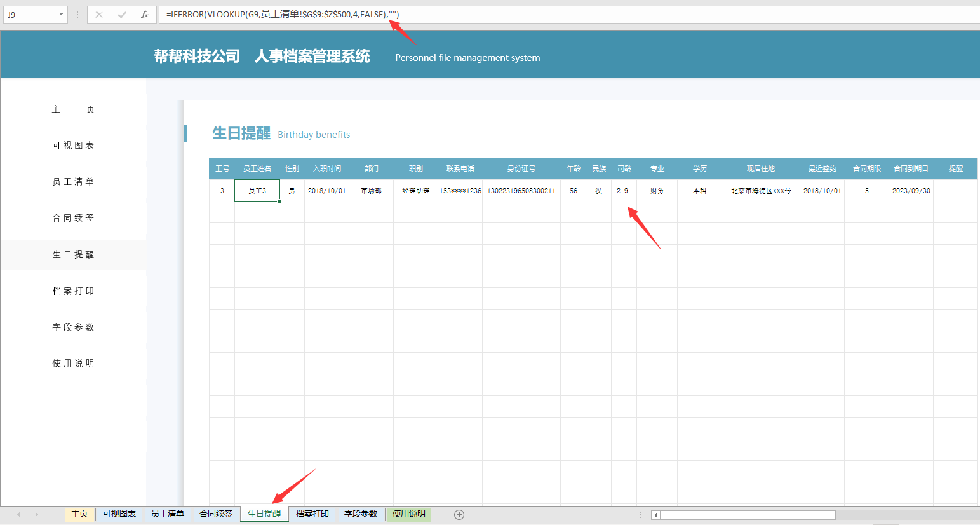
Task: Select the gender cell showing 男
Action: tap(292, 191)
